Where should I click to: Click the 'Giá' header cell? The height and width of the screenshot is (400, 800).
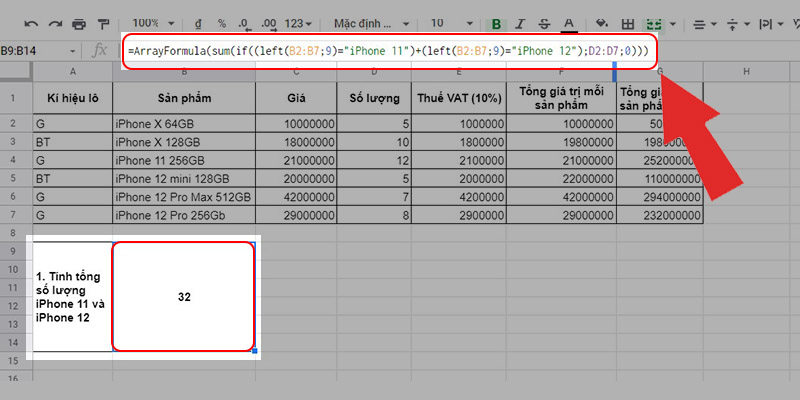296,98
